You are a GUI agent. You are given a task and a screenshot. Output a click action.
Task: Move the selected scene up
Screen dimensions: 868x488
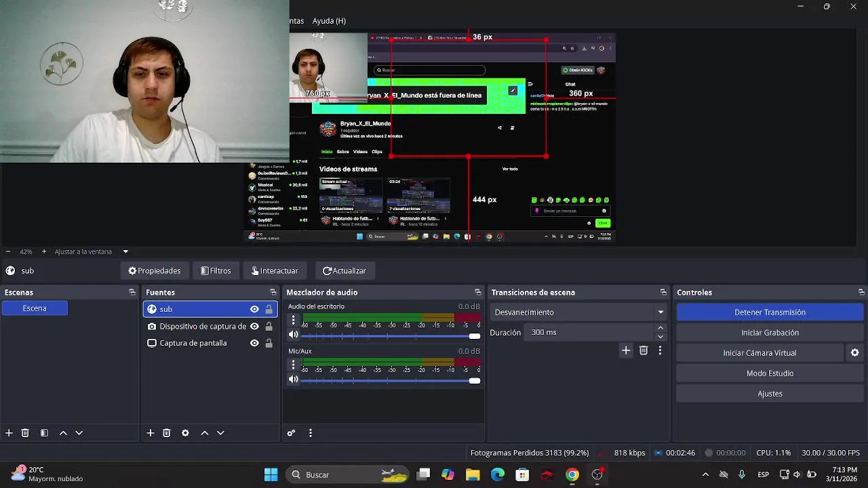pos(63,433)
